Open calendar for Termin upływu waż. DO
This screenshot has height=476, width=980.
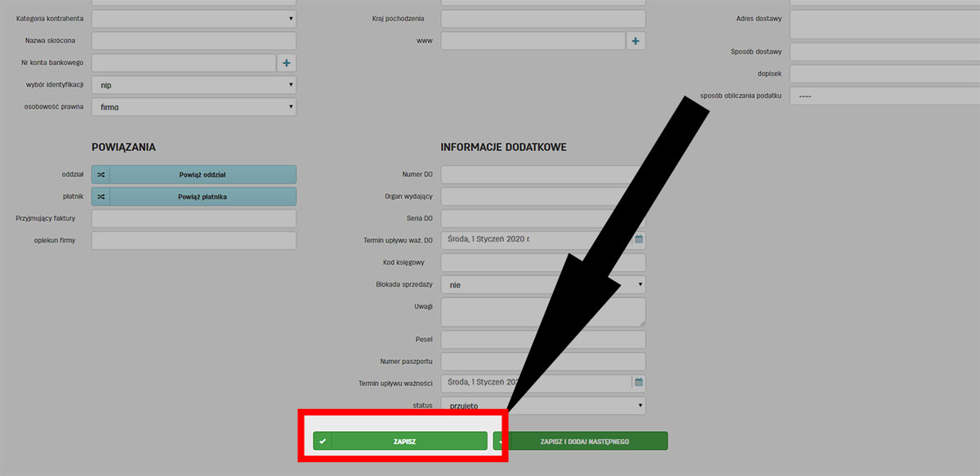pyautogui.click(x=639, y=240)
